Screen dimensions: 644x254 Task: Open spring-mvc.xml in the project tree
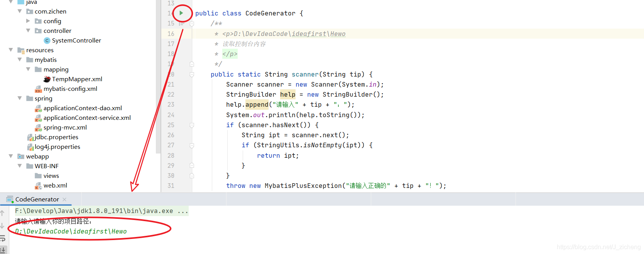click(x=65, y=128)
